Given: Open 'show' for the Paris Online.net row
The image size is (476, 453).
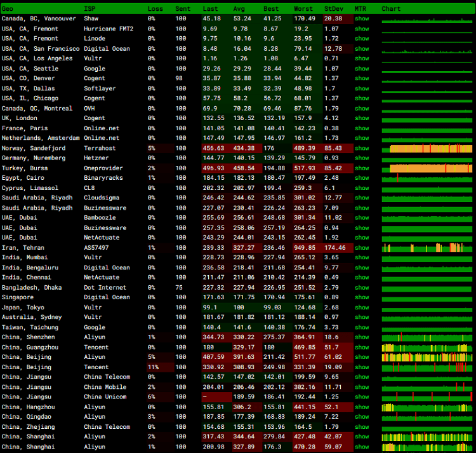Looking at the screenshot, I should coord(362,128).
